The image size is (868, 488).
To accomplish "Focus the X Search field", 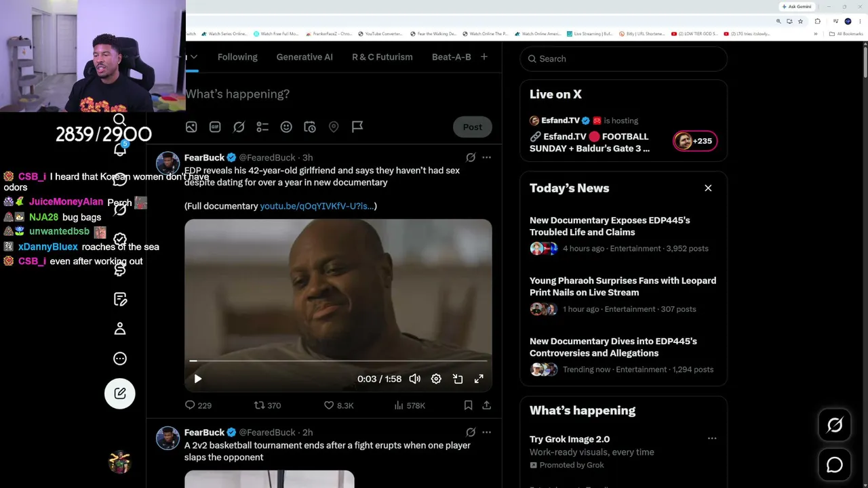I will click(x=624, y=59).
